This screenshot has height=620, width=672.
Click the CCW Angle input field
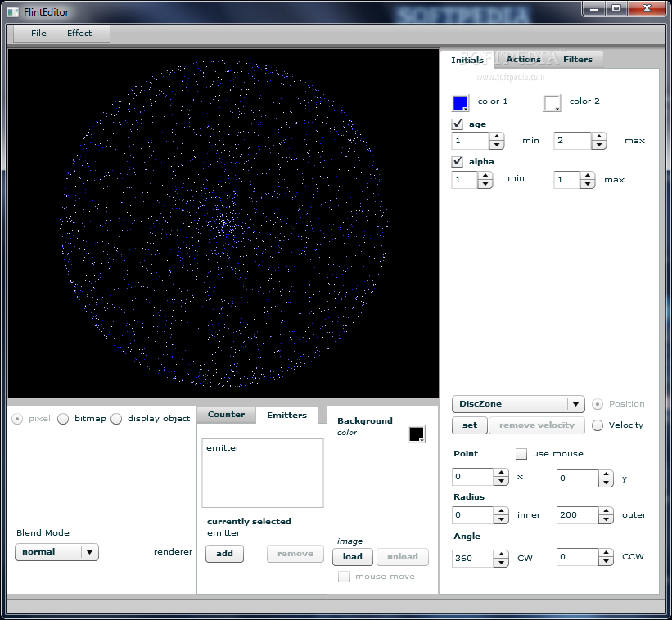(x=577, y=557)
